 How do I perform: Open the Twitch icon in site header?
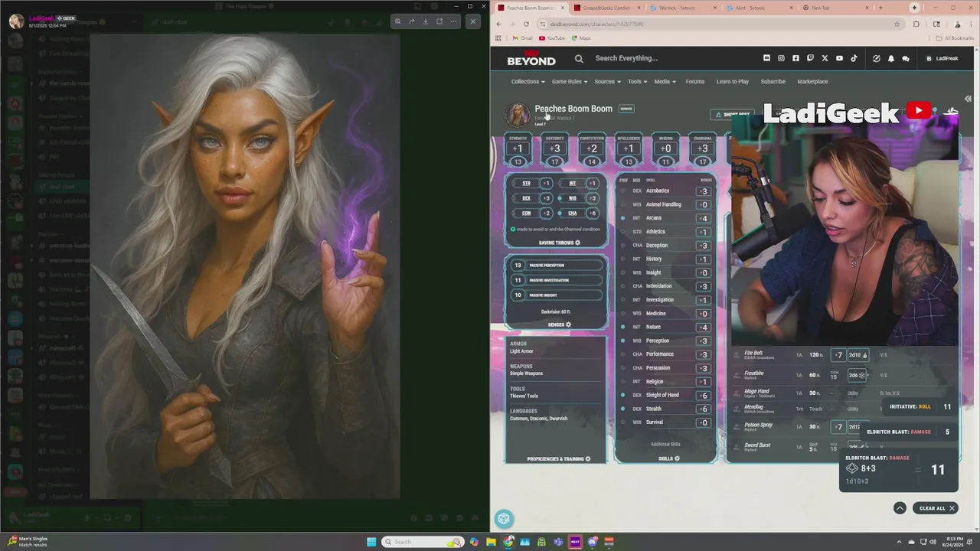point(810,58)
